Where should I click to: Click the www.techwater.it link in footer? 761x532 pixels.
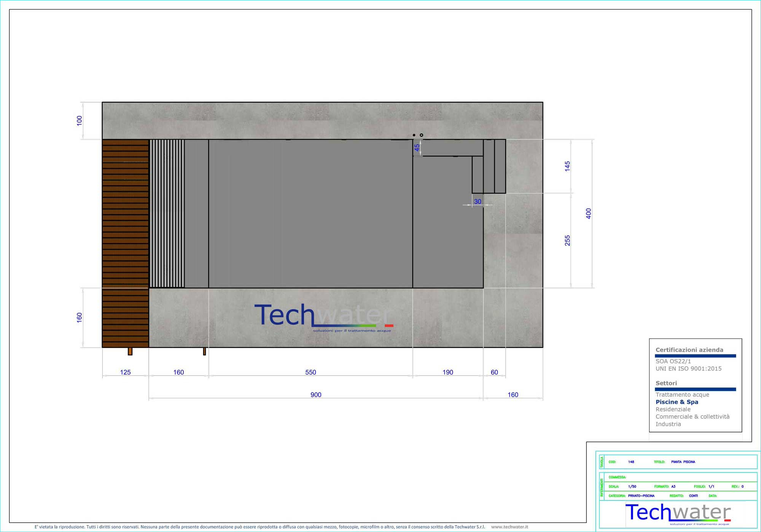[509, 527]
